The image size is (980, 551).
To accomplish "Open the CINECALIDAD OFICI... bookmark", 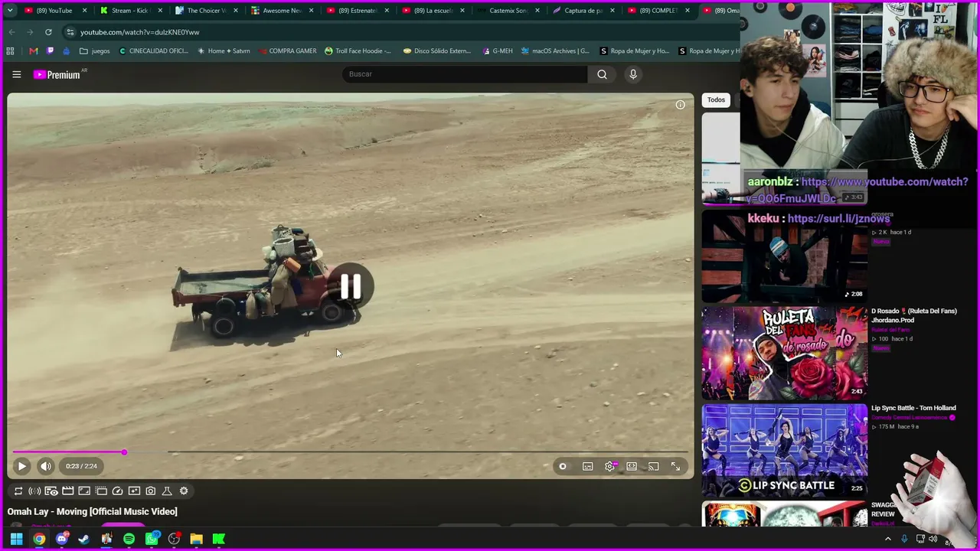I will [154, 51].
